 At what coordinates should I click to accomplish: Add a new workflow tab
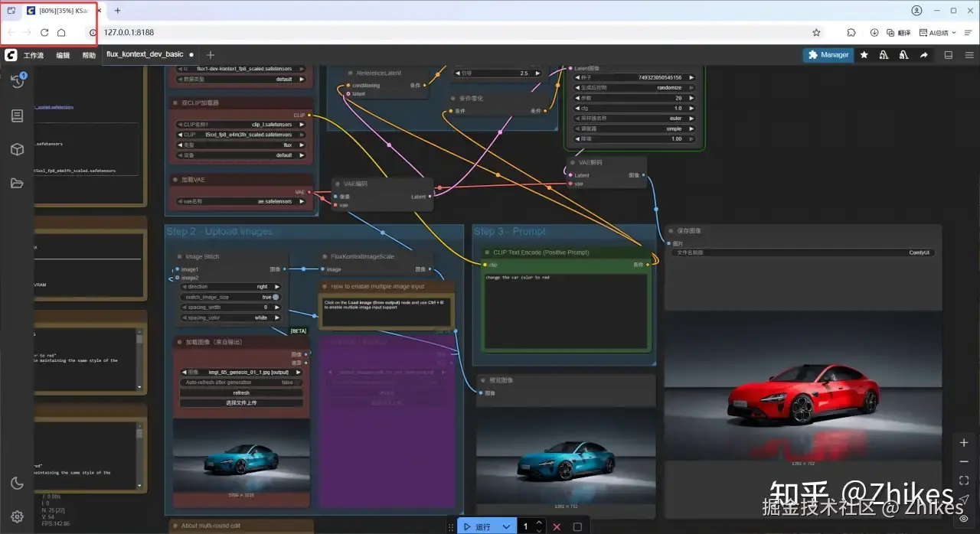211,55
